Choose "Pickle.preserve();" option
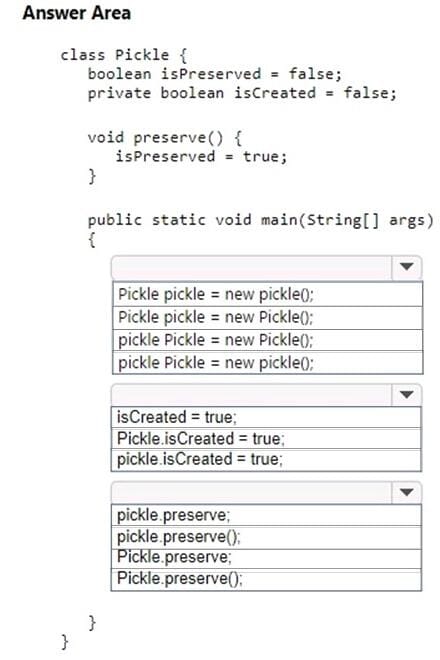 click(266, 579)
